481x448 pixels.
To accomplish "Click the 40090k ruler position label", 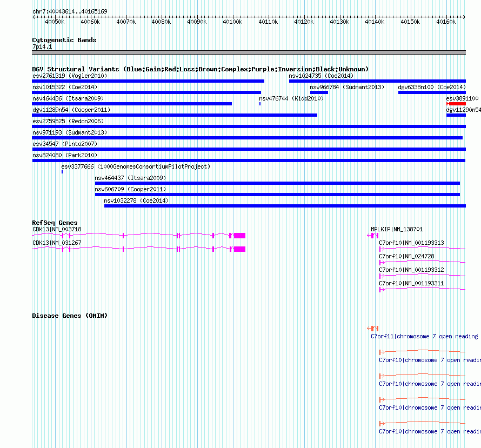I will (197, 22).
